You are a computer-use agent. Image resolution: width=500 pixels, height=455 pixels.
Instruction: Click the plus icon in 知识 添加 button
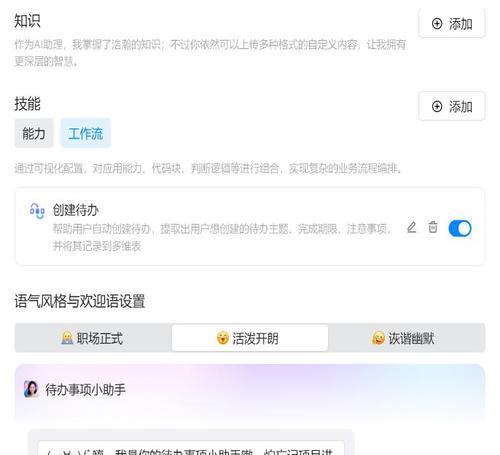pos(437,24)
